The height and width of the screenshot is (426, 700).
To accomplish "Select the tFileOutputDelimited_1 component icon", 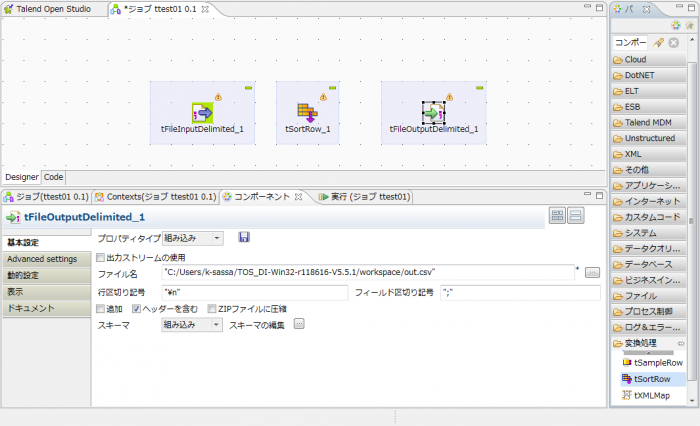I will (433, 113).
